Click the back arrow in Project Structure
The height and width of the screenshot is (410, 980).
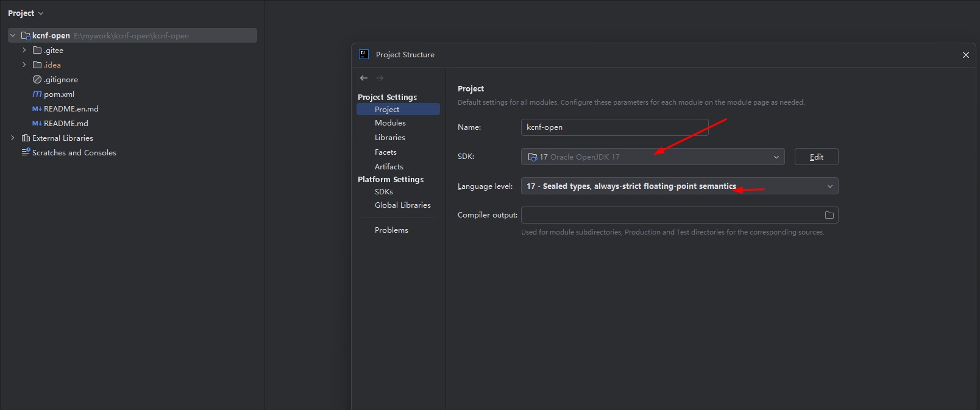364,78
